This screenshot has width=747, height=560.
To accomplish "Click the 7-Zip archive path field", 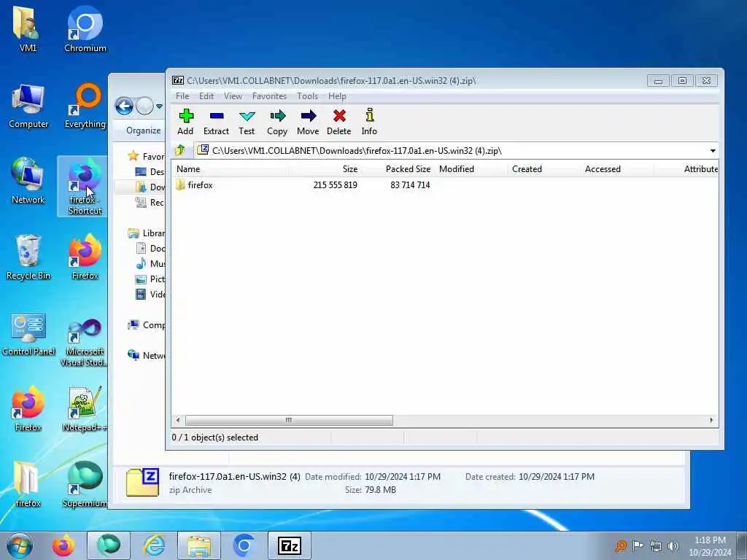I will pyautogui.click(x=457, y=150).
